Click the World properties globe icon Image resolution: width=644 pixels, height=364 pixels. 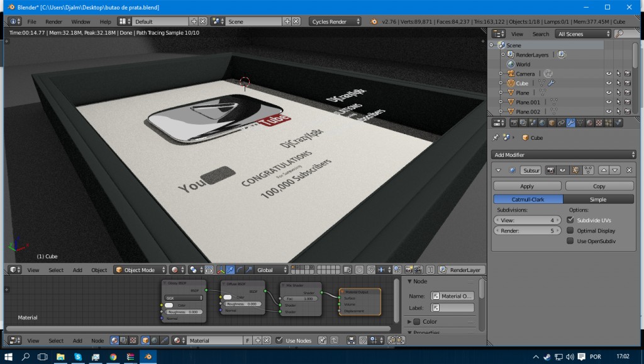pos(541,123)
